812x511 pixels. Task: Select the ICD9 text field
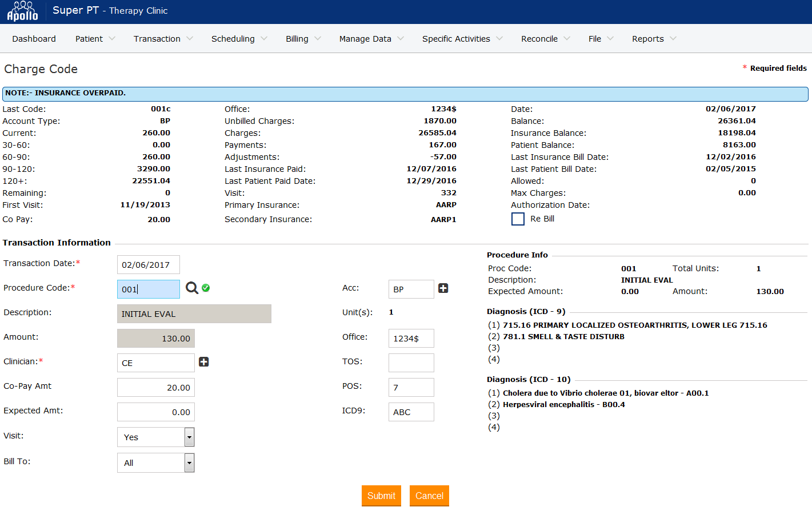pos(411,412)
